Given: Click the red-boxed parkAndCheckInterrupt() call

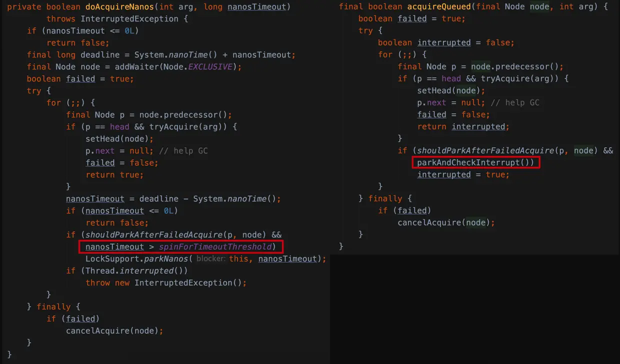Looking at the screenshot, I should (476, 163).
